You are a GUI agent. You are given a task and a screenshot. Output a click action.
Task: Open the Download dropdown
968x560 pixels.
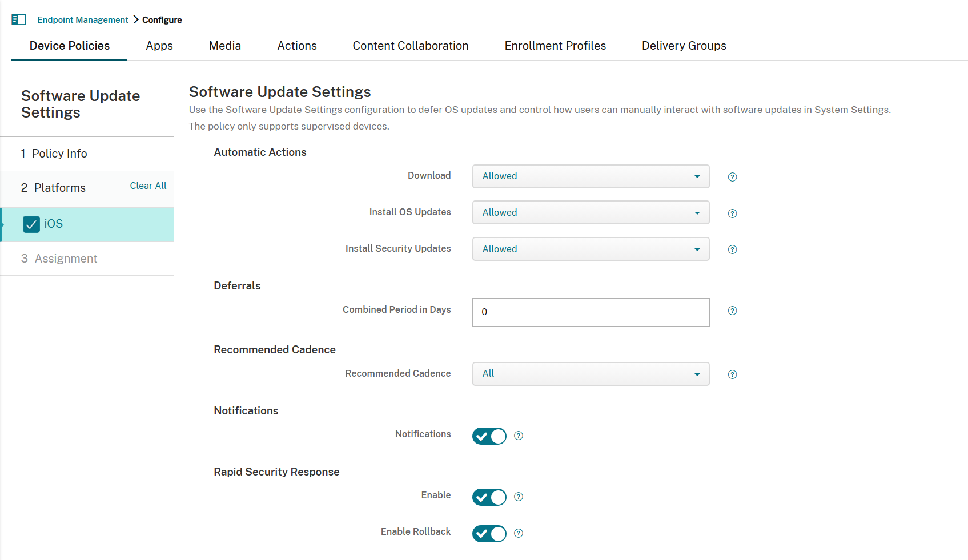pyautogui.click(x=591, y=176)
